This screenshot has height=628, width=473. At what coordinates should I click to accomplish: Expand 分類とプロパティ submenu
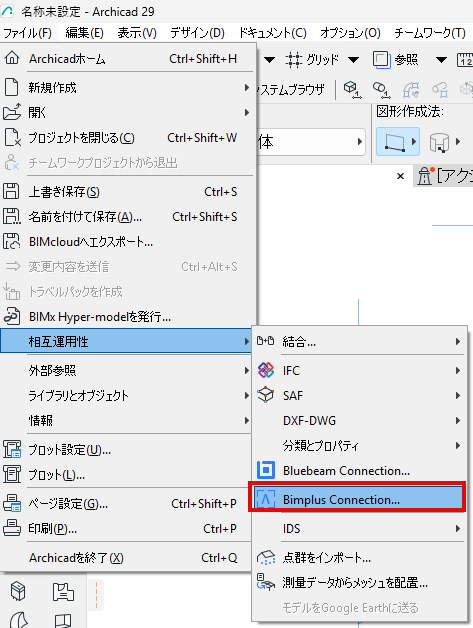pyautogui.click(x=359, y=445)
